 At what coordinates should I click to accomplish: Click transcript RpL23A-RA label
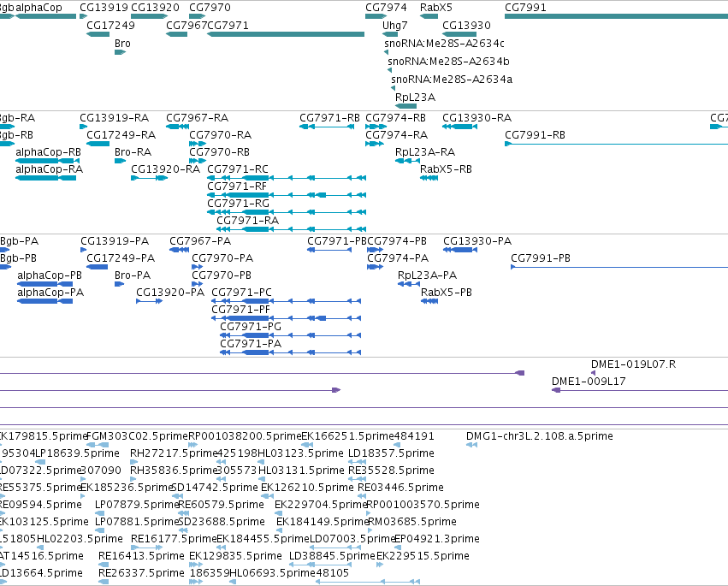pyautogui.click(x=425, y=152)
